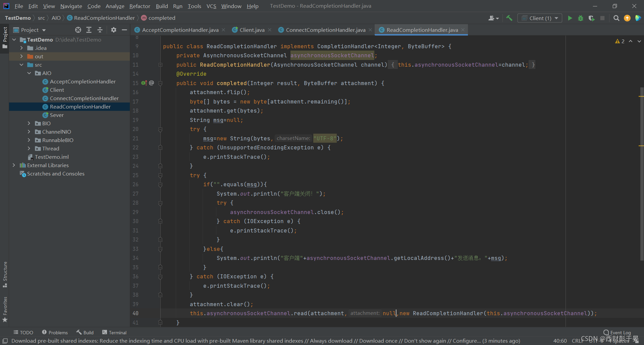Open the Build tool window

pyautogui.click(x=85, y=332)
